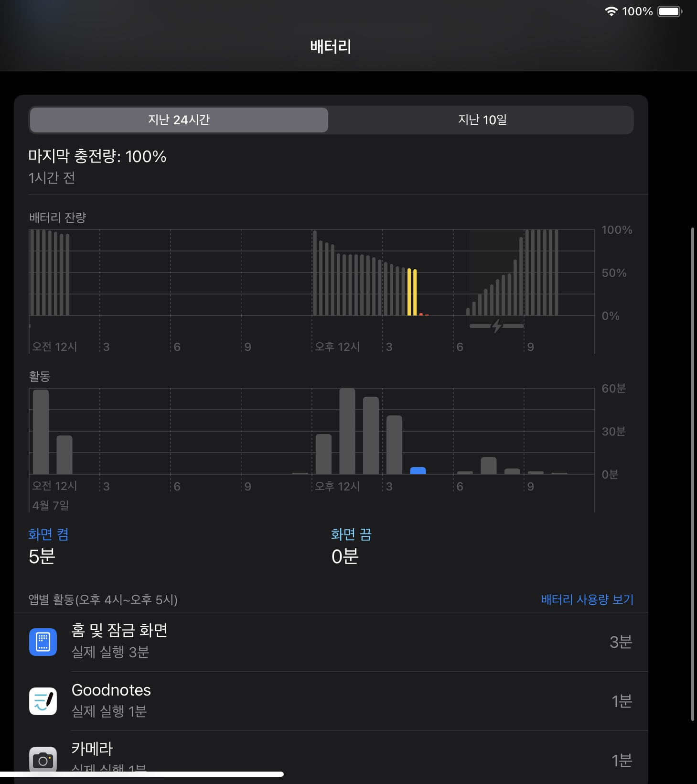Select the blue highlighted activity bar
697x784 pixels.
[x=418, y=470]
